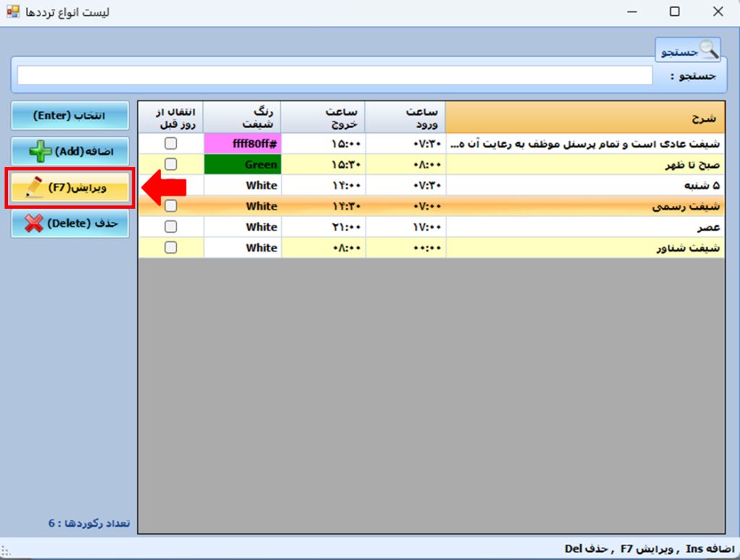This screenshot has height=560, width=740.
Task: Select the pink #ffff80ff color cell
Action: click(242, 144)
